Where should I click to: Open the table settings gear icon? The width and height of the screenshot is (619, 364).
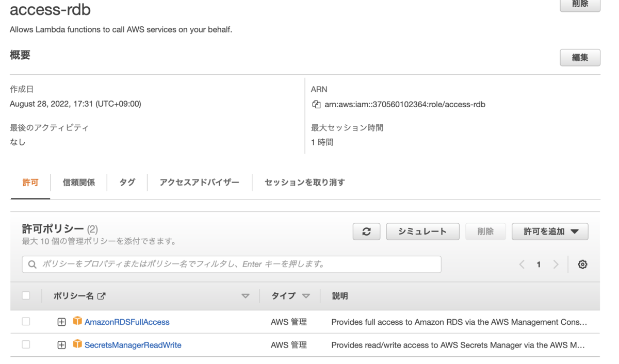point(582,264)
